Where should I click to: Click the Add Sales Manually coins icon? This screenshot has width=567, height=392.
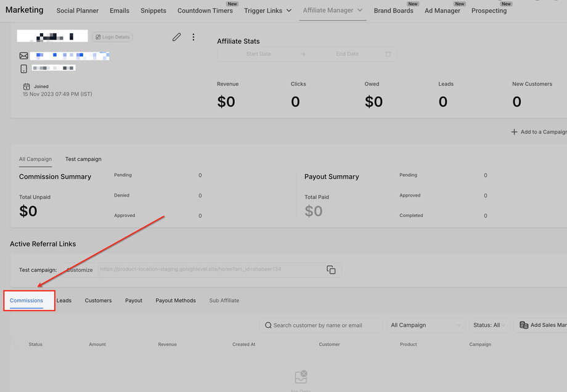click(x=523, y=325)
